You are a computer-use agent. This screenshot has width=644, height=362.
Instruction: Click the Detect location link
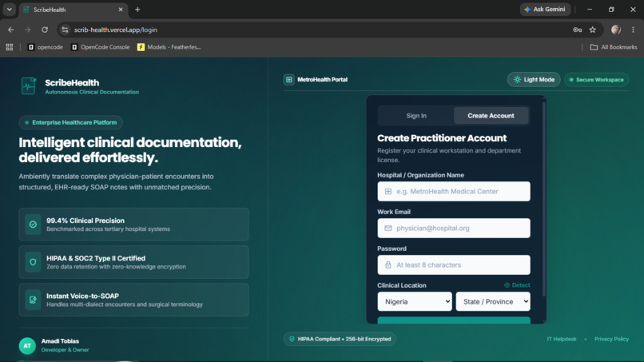click(x=517, y=285)
